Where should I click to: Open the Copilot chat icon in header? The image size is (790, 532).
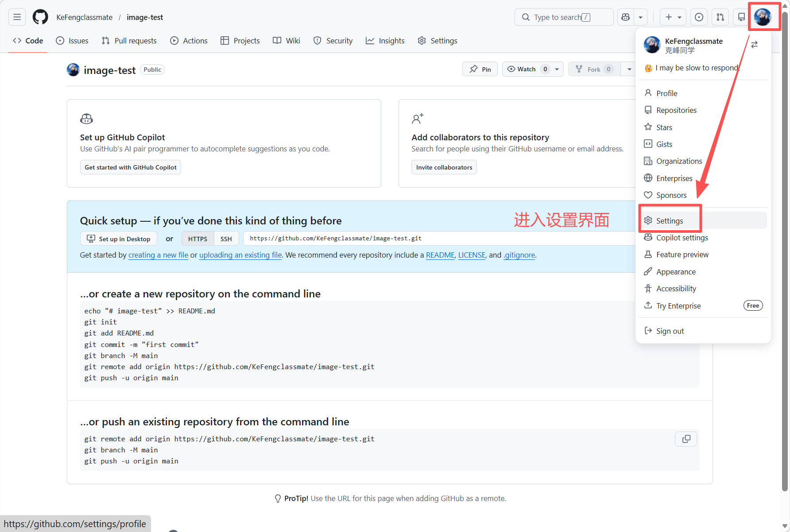coord(625,17)
